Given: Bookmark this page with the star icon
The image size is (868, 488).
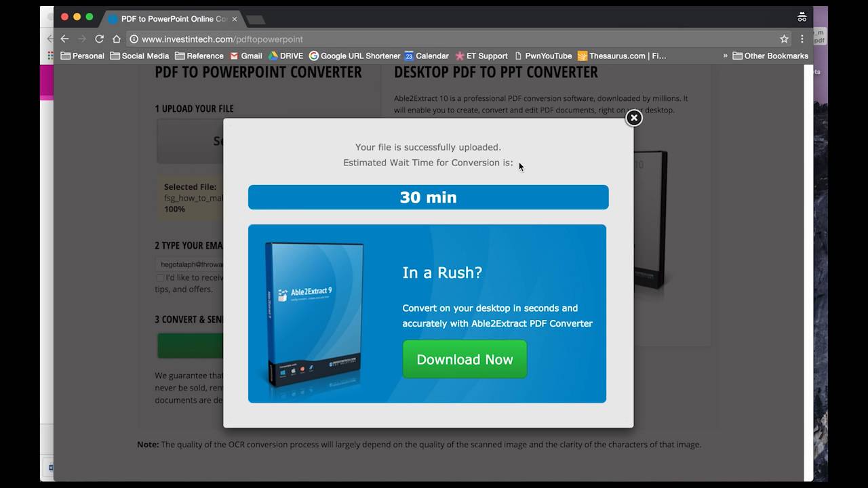Looking at the screenshot, I should pos(784,39).
